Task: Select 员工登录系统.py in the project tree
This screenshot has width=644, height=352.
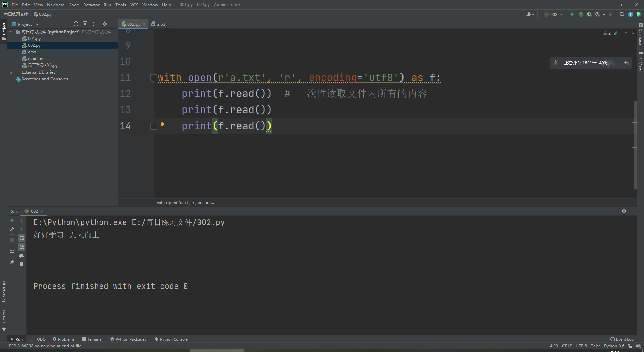Action: (x=43, y=65)
